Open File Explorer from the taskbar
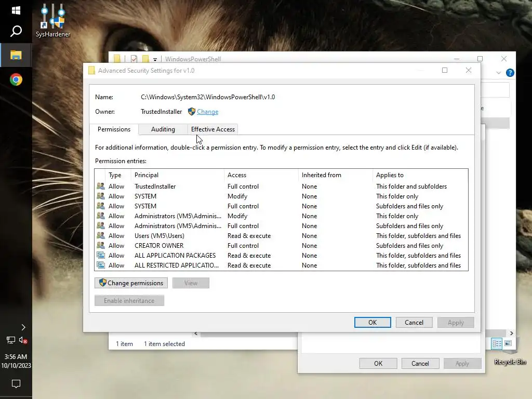The image size is (532, 399). click(x=16, y=55)
